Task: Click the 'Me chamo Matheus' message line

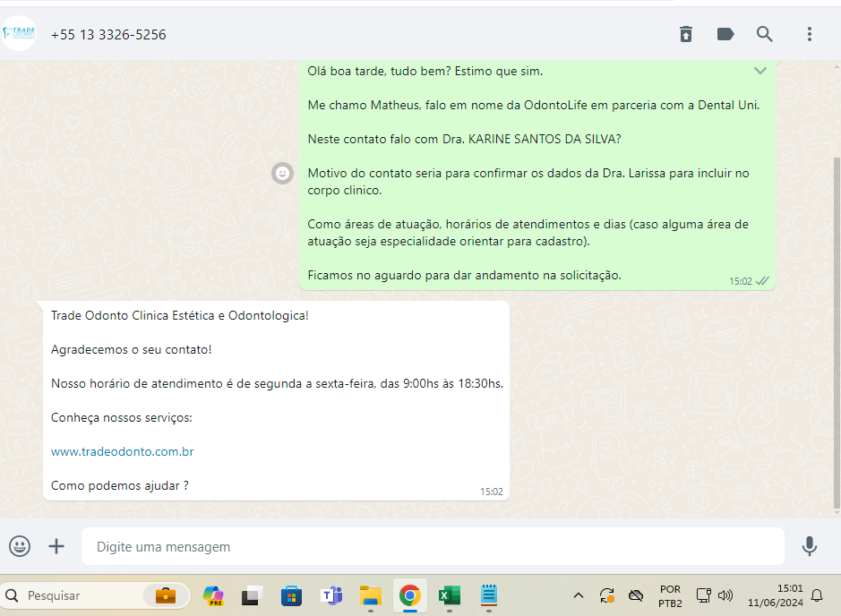Action: 534,105
